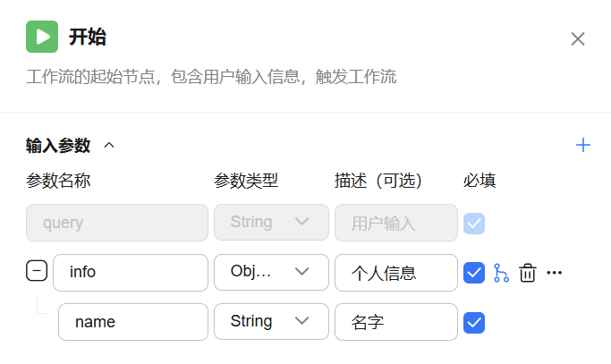Click the query parameter name field
The height and width of the screenshot is (364, 611).
click(116, 223)
